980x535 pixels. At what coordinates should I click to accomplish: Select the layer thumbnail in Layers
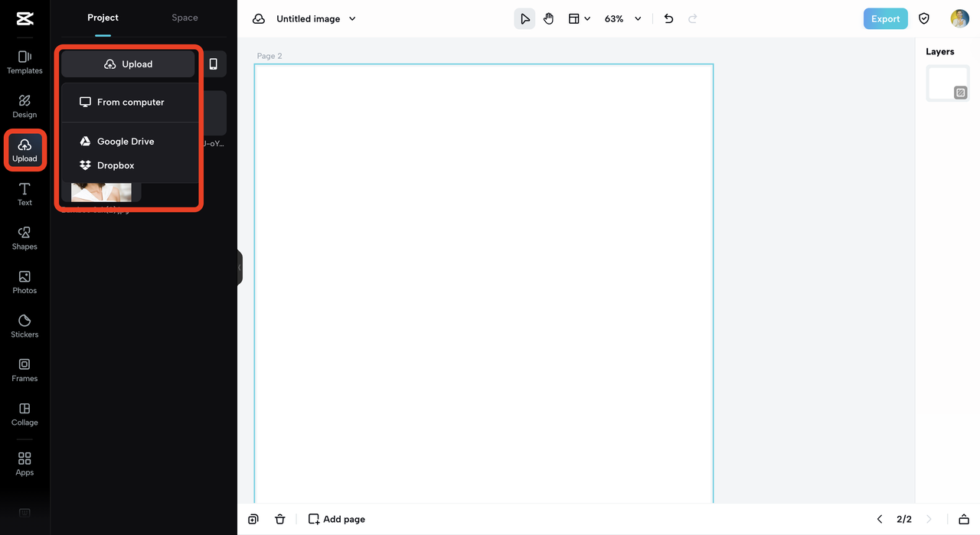[x=948, y=83]
